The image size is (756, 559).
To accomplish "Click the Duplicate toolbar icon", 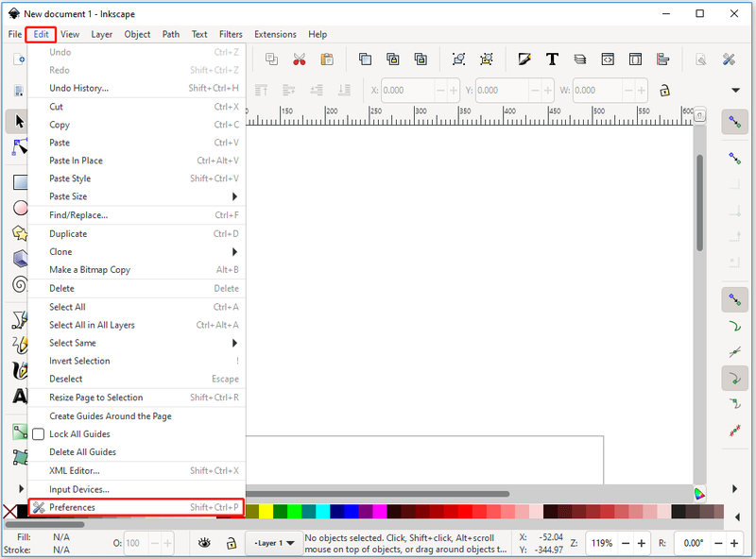I will (365, 59).
